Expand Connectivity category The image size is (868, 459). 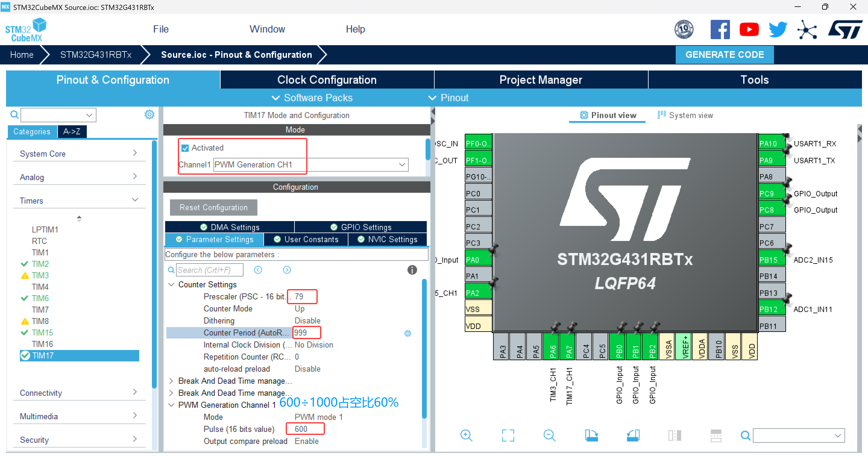(79, 393)
